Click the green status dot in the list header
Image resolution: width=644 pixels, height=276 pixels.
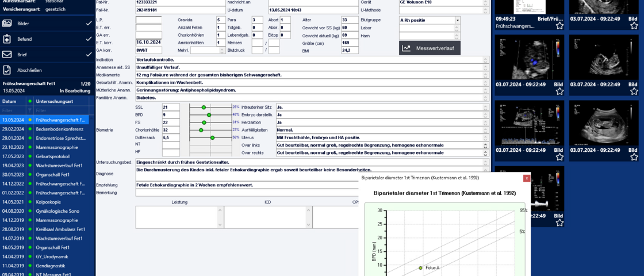coord(30,101)
